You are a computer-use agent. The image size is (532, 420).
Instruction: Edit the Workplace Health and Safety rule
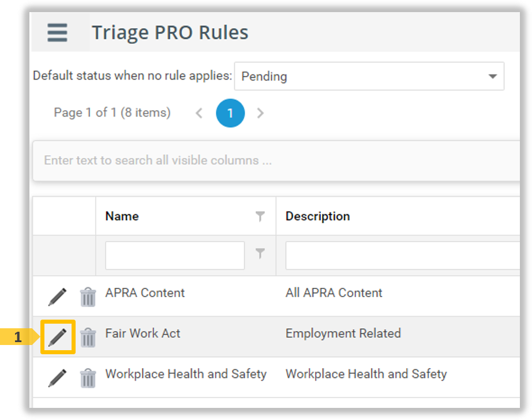point(57,378)
